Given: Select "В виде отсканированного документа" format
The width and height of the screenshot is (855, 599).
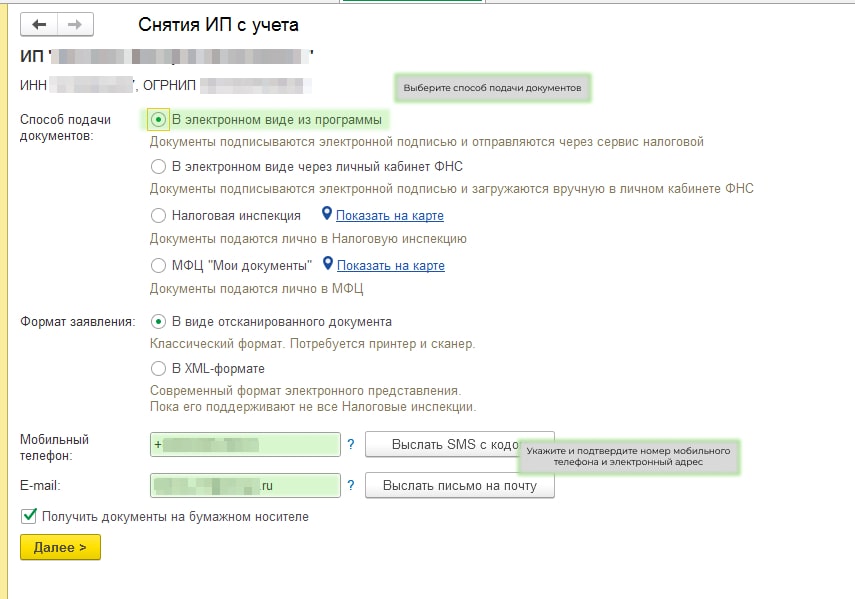Looking at the screenshot, I should tap(158, 322).
